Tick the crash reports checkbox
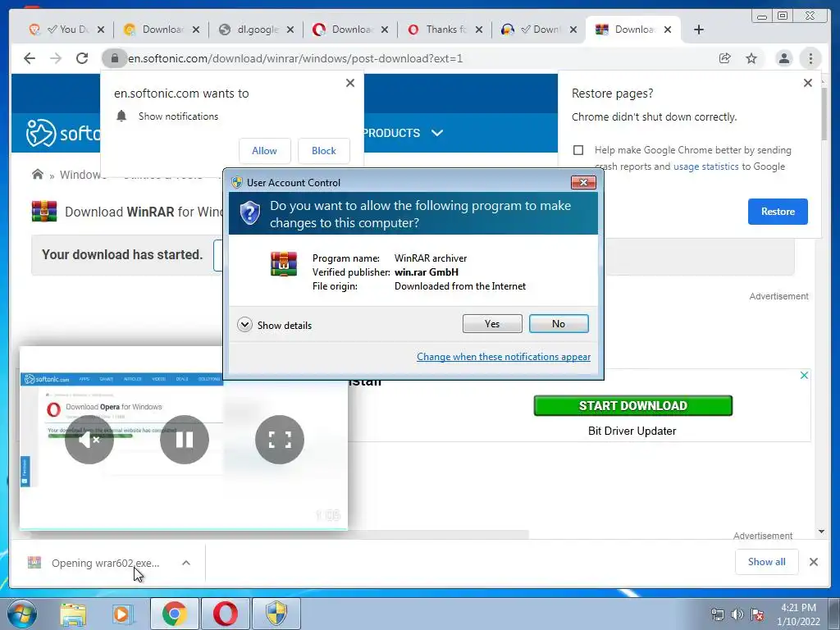Image resolution: width=840 pixels, height=630 pixels. click(x=578, y=150)
